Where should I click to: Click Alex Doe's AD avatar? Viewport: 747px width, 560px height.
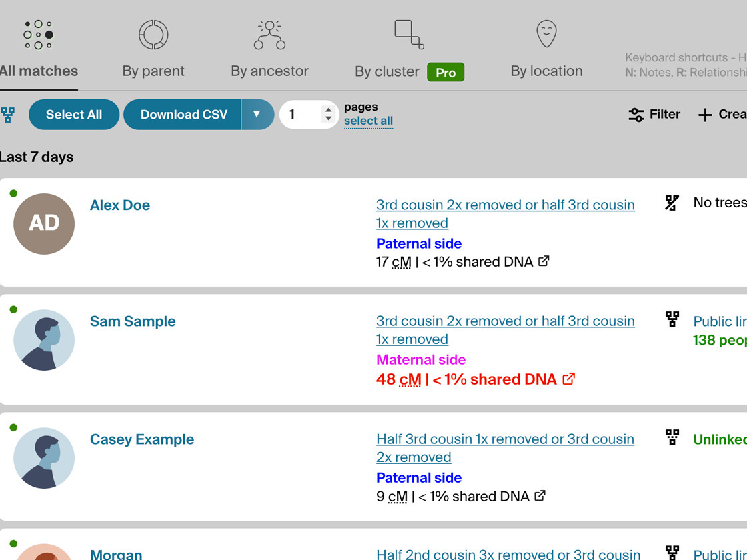point(44,224)
